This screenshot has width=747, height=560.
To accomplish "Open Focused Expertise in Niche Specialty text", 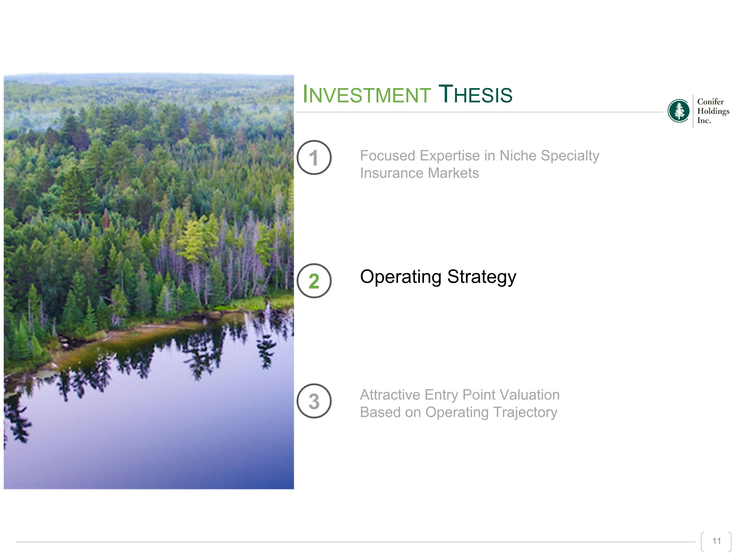I will 480,156.
